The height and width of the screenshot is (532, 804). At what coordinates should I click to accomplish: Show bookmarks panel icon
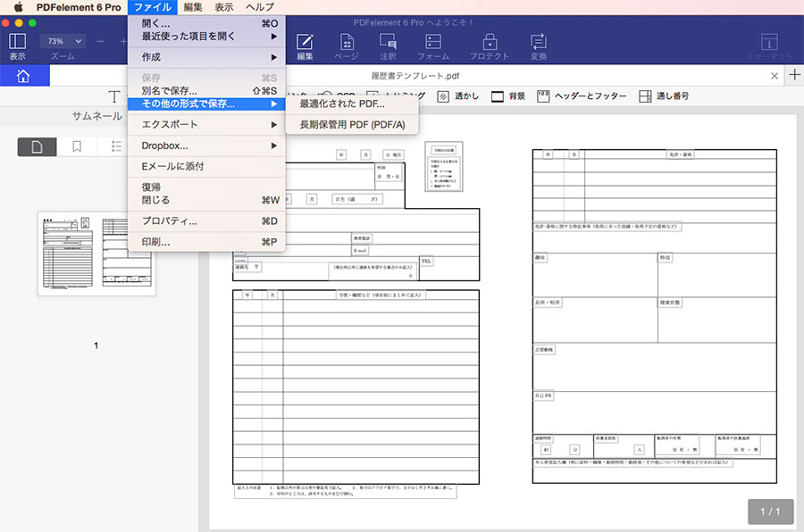pos(77,147)
